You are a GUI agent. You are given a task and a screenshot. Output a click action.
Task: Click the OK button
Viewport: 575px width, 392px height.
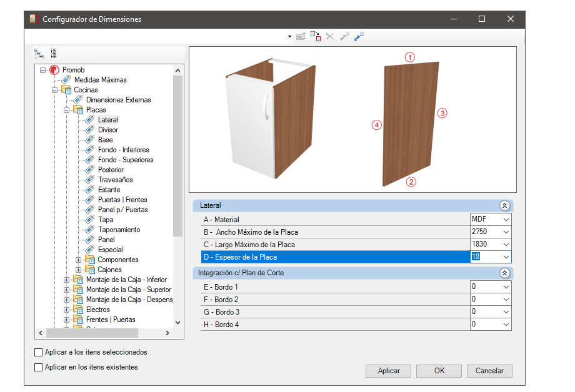coord(439,371)
